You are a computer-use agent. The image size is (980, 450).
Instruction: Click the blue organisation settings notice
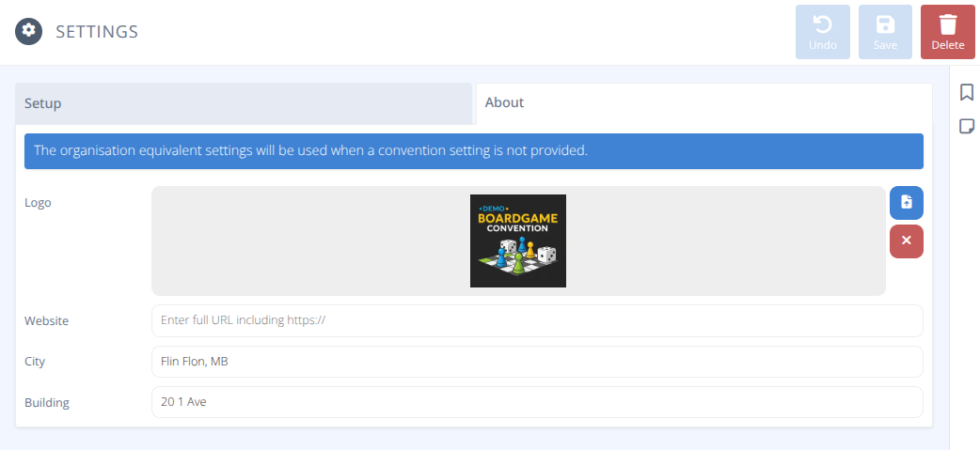click(x=474, y=151)
